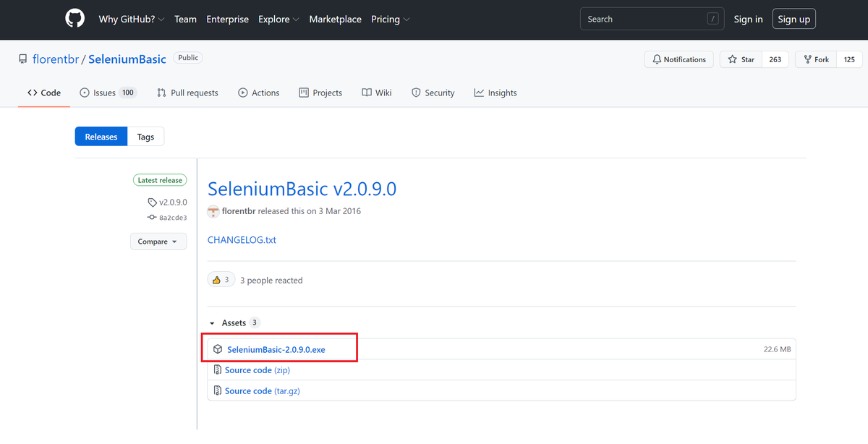Open the Insights tab
Image resolution: width=868 pixels, height=444 pixels.
(495, 93)
